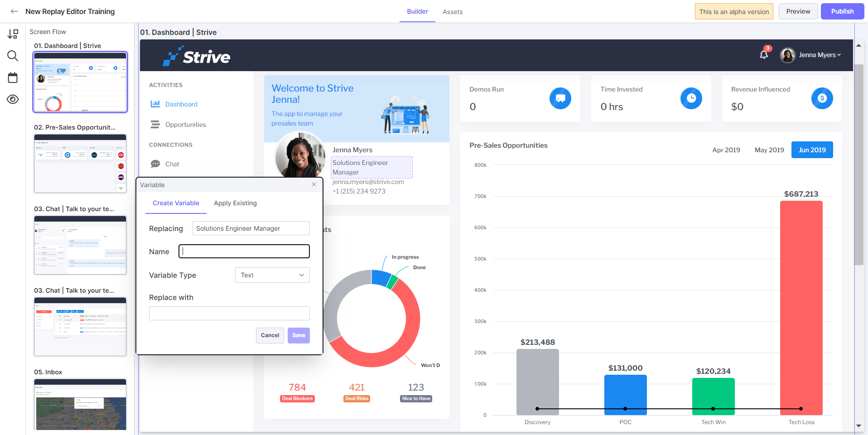Open Opportunities in the Strive sidebar
The image size is (868, 435).
coord(186,125)
